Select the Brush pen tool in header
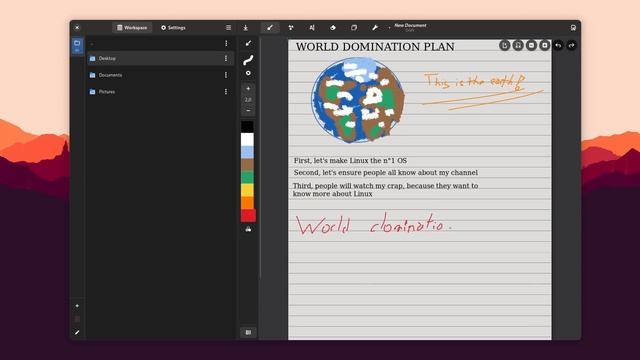 (270, 28)
